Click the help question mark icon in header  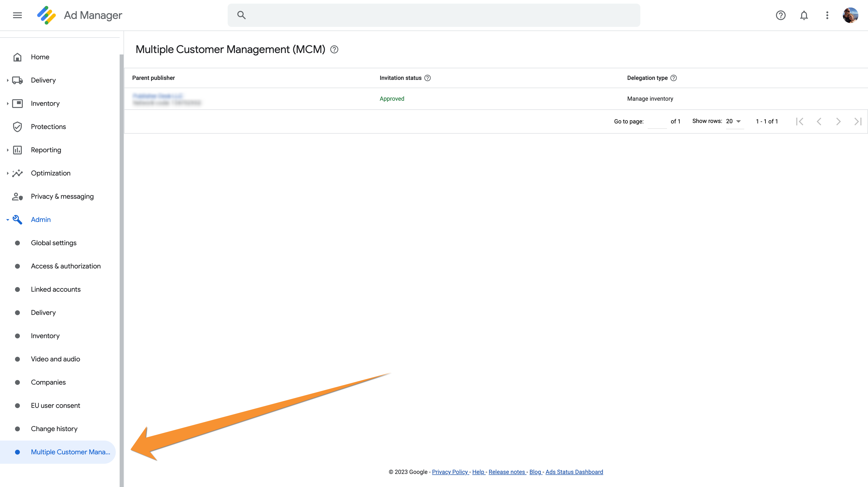780,15
